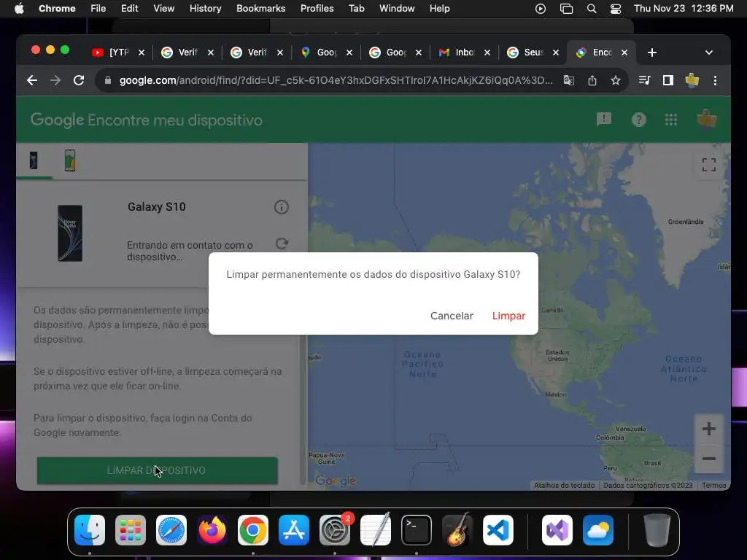Open the Google apps grid
This screenshot has width=747, height=560.
(671, 120)
